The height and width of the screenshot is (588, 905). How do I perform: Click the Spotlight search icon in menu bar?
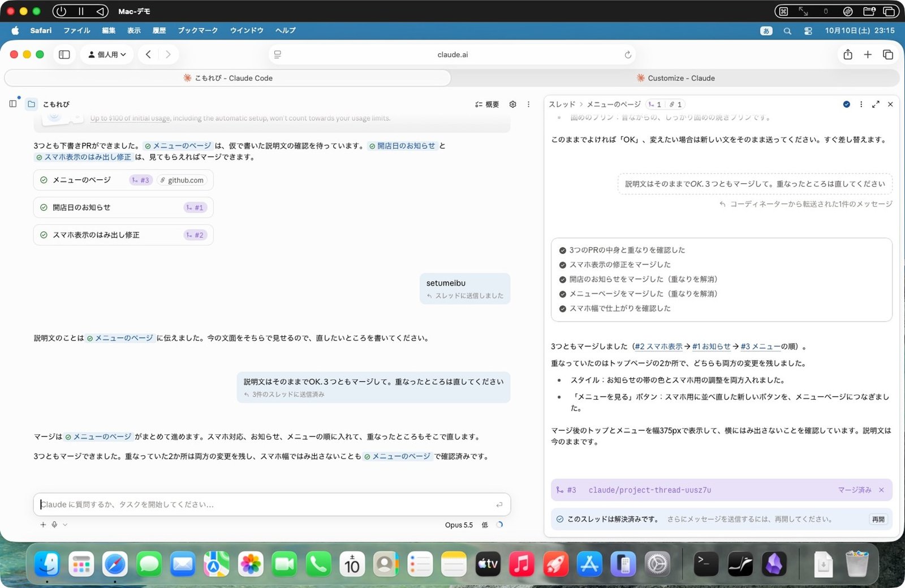point(787,31)
